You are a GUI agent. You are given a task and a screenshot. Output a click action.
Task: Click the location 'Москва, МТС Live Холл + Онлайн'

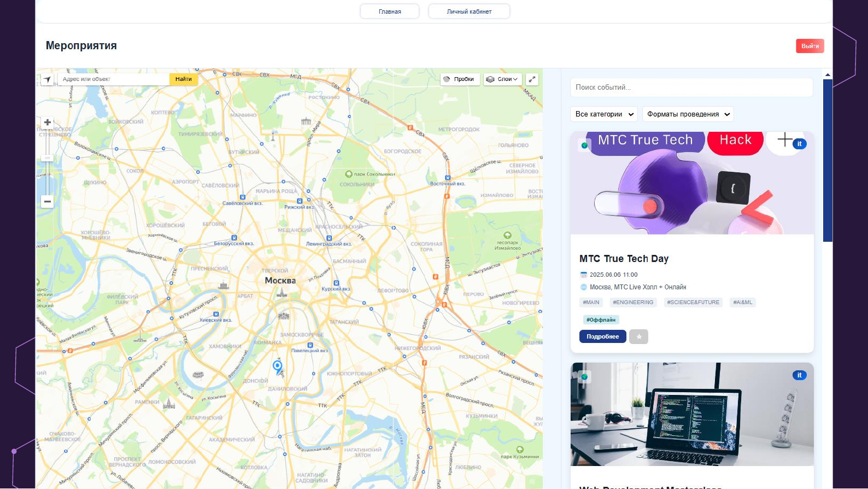click(637, 287)
